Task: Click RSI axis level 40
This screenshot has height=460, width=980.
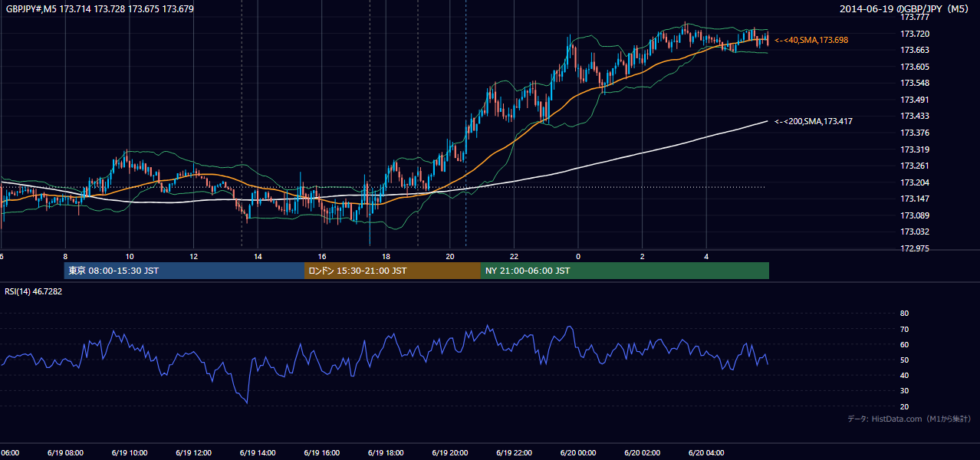Action: tap(904, 375)
